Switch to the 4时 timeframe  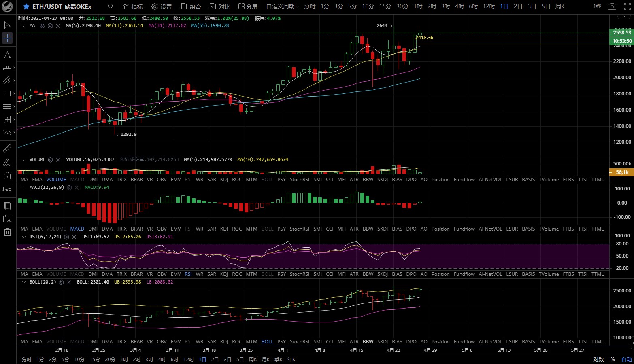[459, 7]
